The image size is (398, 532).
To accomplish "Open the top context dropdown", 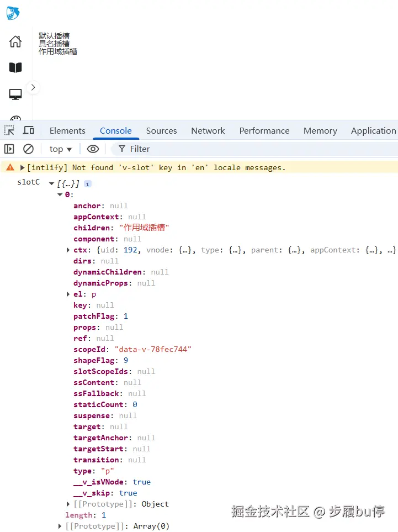I will point(60,149).
